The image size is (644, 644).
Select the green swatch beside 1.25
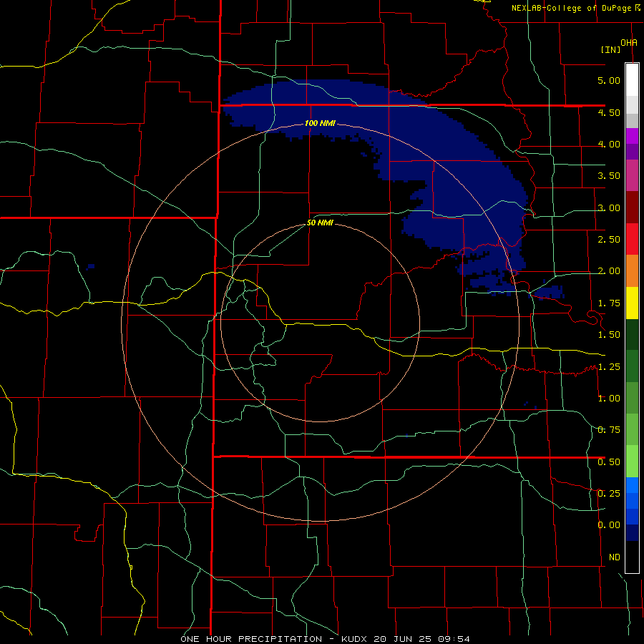tap(632, 366)
